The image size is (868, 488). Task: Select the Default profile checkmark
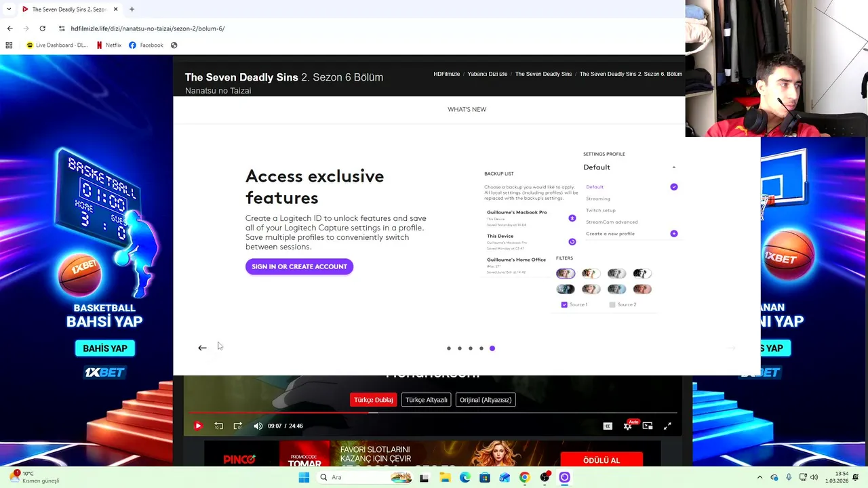click(x=674, y=186)
